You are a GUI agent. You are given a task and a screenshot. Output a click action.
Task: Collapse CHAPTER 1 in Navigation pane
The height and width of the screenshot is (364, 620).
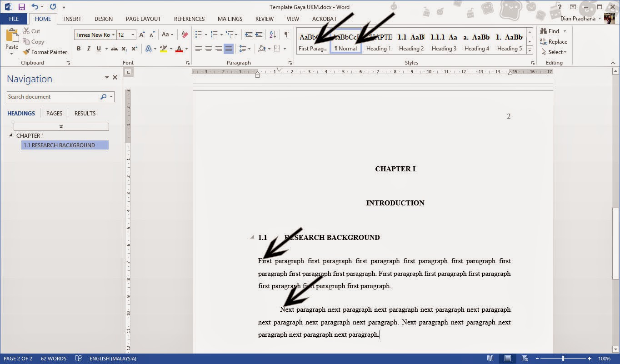pyautogui.click(x=10, y=135)
